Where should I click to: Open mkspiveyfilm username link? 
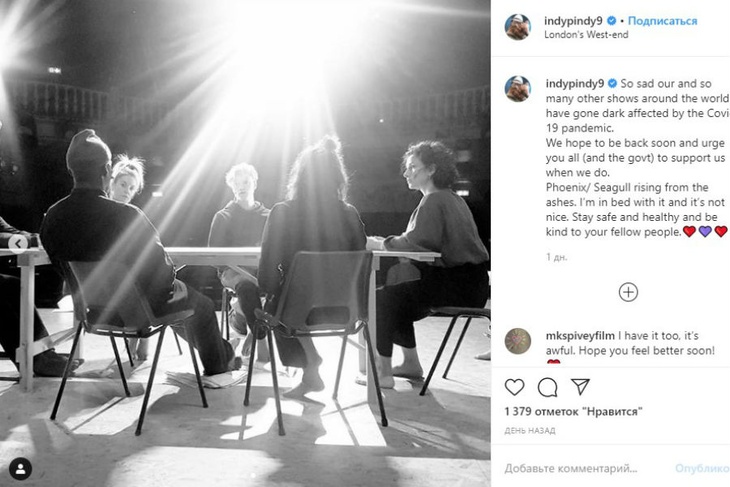[x=580, y=336]
